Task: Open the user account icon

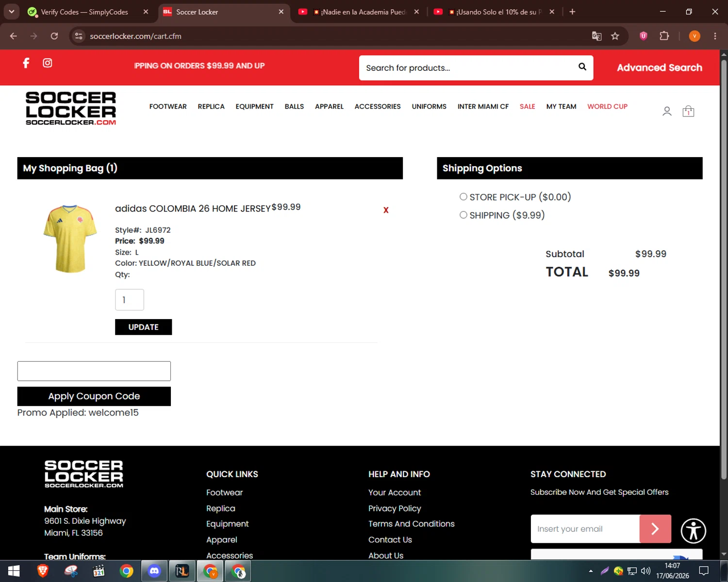Action: (667, 112)
